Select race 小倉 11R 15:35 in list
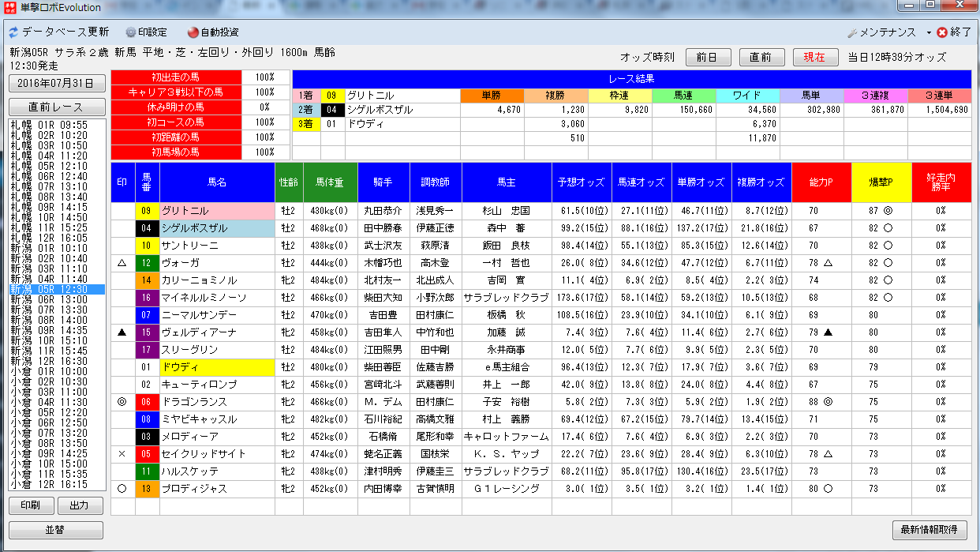 click(48, 474)
